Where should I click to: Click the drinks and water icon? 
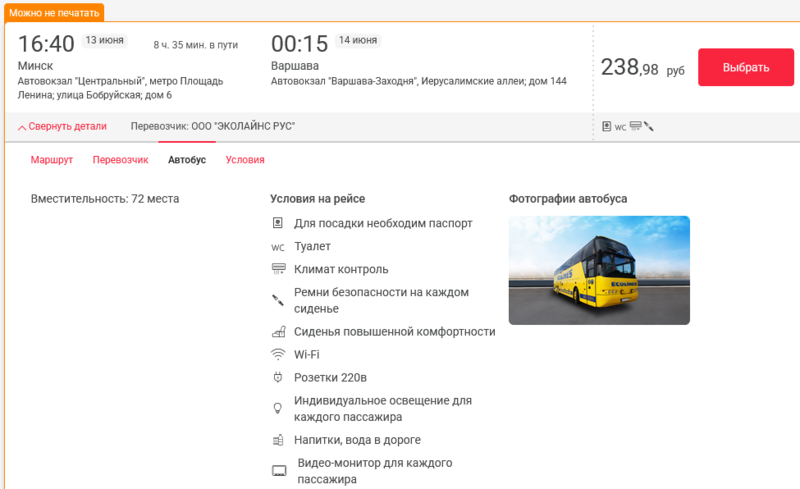278,440
